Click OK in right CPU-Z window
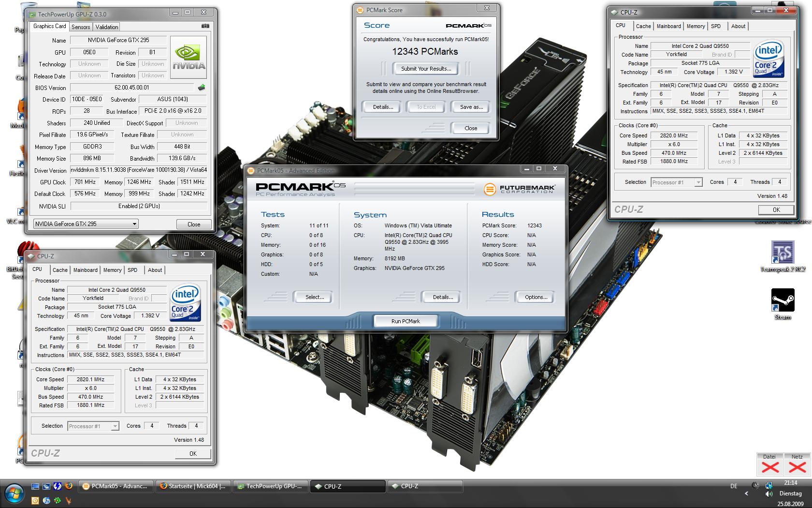Image resolution: width=812 pixels, height=508 pixels. (x=776, y=209)
